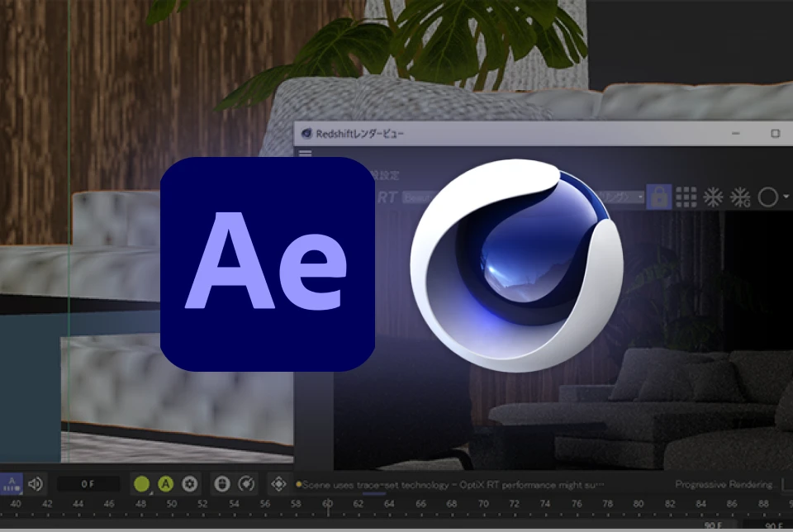
Task: Toggle the snowflake G freeze geometry icon
Action: (740, 197)
